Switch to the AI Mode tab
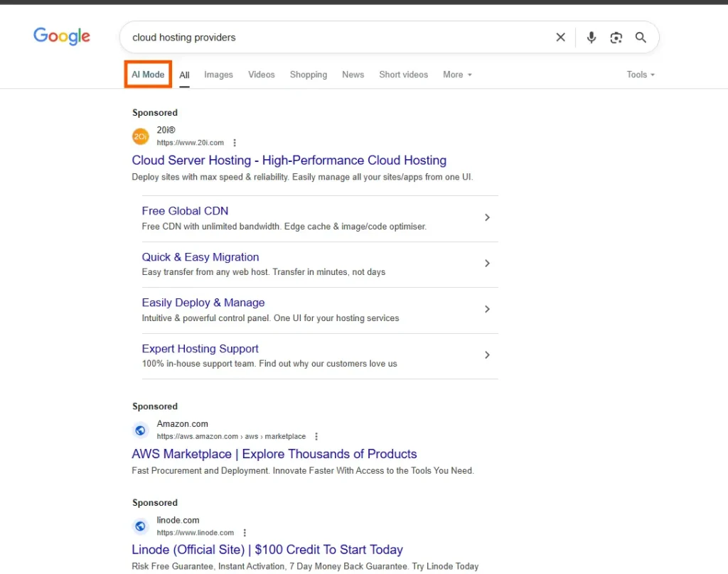 (x=148, y=75)
